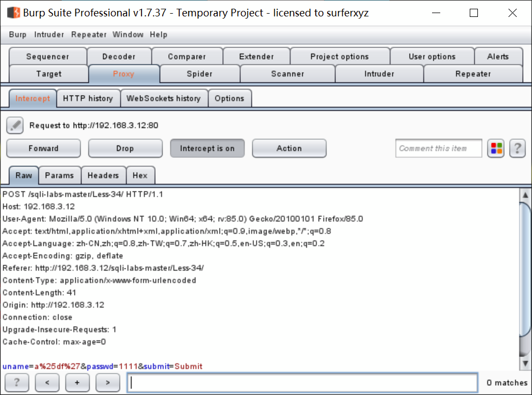Click the plus search options button
532x395 pixels.
78,382
